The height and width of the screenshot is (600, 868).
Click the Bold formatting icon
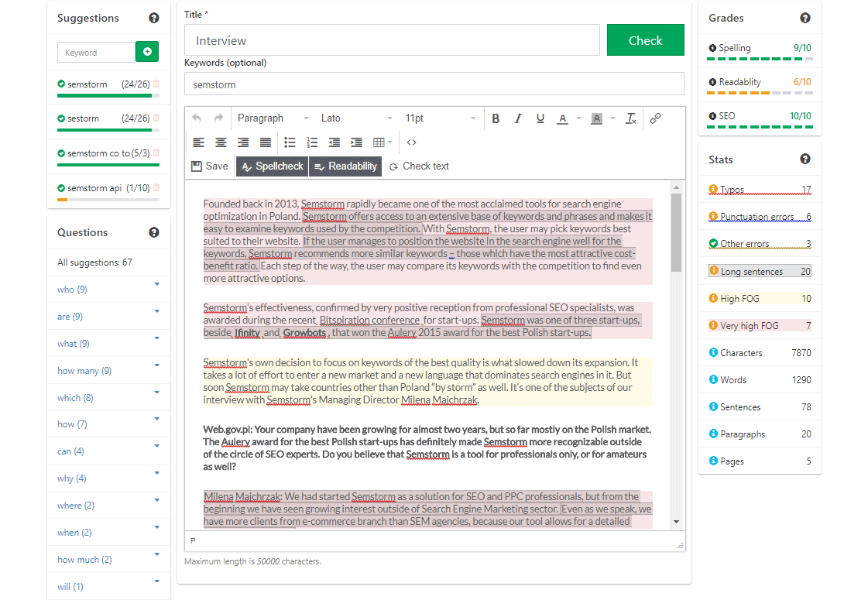click(496, 118)
